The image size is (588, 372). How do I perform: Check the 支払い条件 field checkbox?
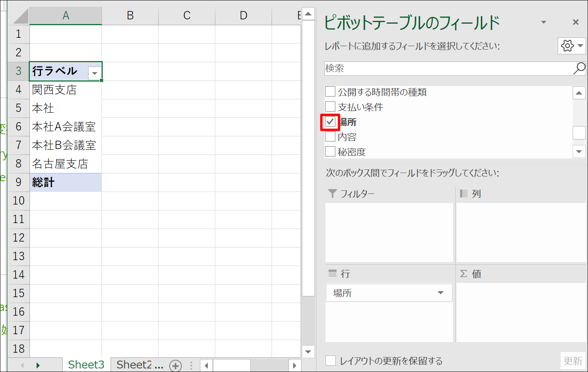pyautogui.click(x=330, y=107)
